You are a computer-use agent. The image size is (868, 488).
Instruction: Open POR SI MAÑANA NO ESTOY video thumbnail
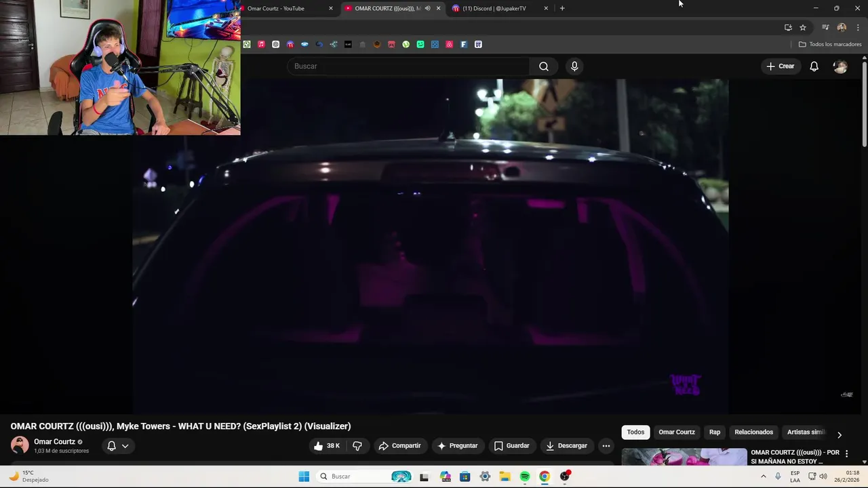(684, 457)
